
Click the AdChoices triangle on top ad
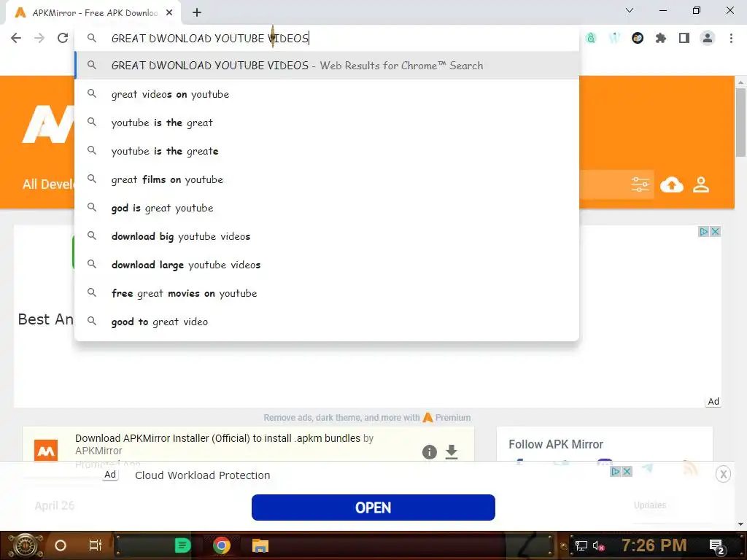[704, 231]
